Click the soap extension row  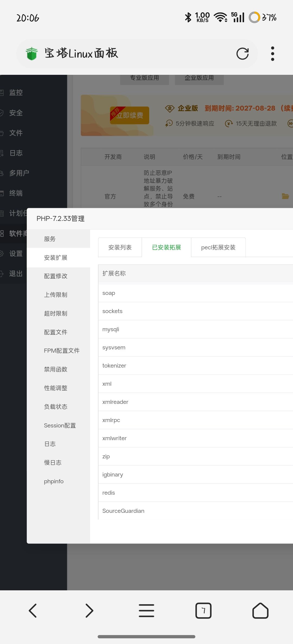[196, 293]
